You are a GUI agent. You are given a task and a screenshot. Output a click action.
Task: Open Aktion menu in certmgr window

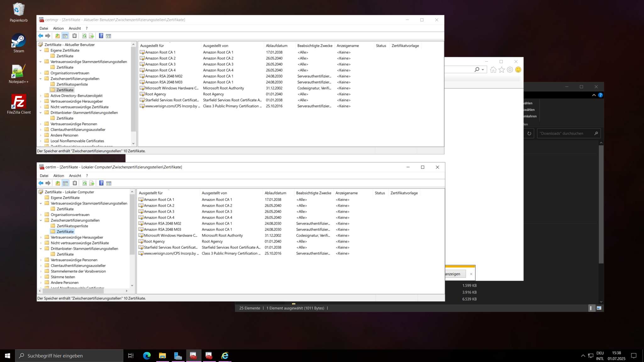[x=58, y=28]
